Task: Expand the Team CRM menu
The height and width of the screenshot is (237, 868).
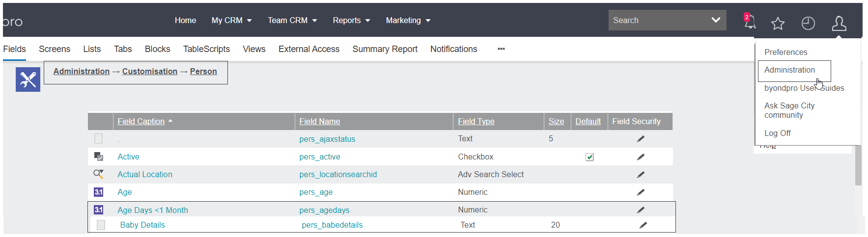Action: tap(292, 21)
